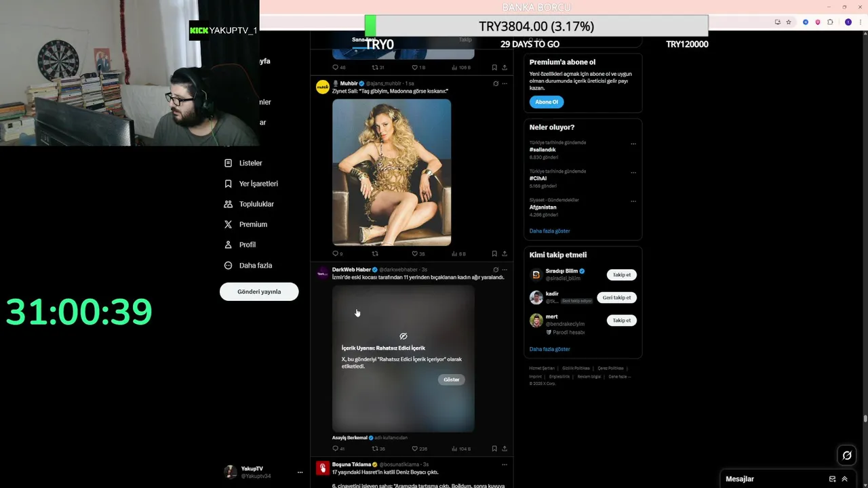This screenshot has width=868, height=488.
Task: Open more options for #CihAI trend
Action: click(x=633, y=172)
